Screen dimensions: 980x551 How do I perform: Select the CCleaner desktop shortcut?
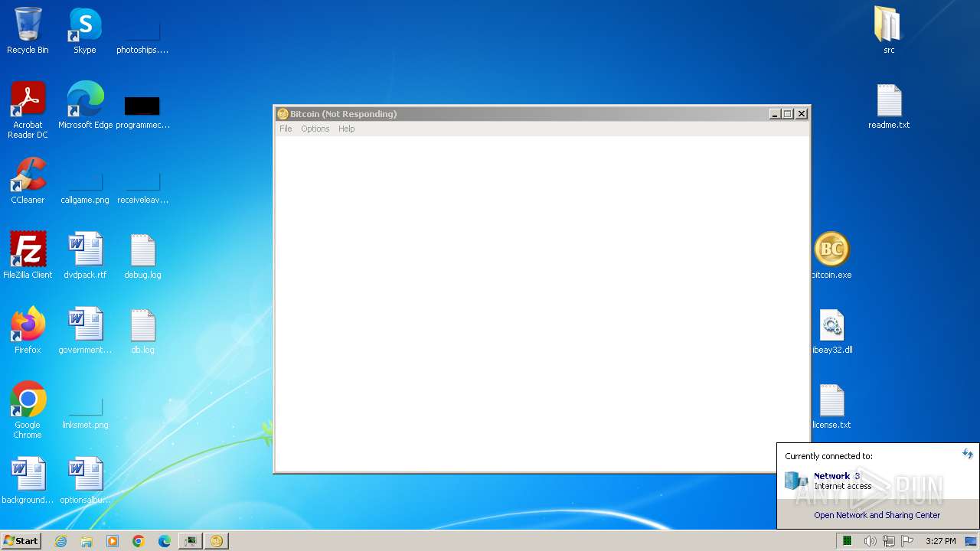coord(28,181)
